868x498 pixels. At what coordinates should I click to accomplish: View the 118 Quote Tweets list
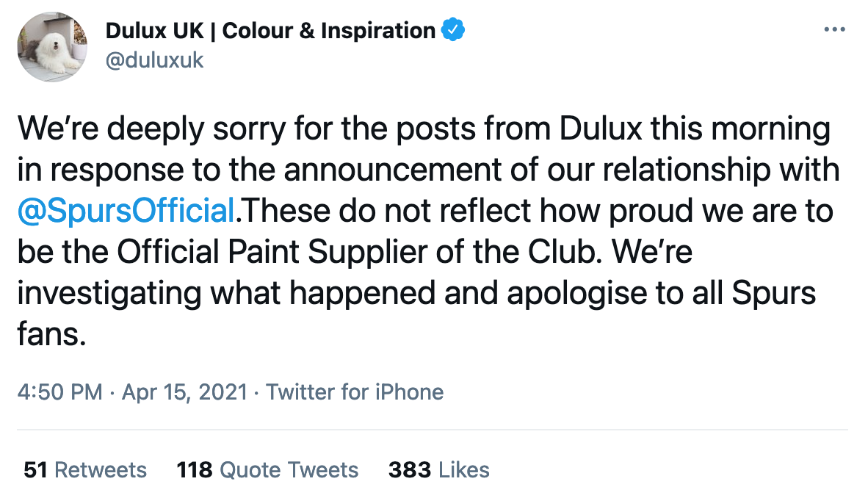coord(267,470)
